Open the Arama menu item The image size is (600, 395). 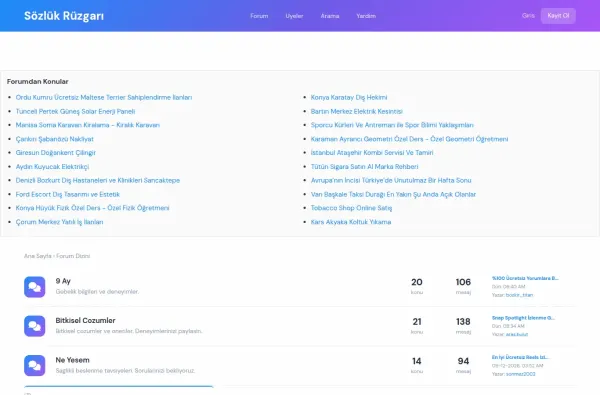(x=330, y=16)
